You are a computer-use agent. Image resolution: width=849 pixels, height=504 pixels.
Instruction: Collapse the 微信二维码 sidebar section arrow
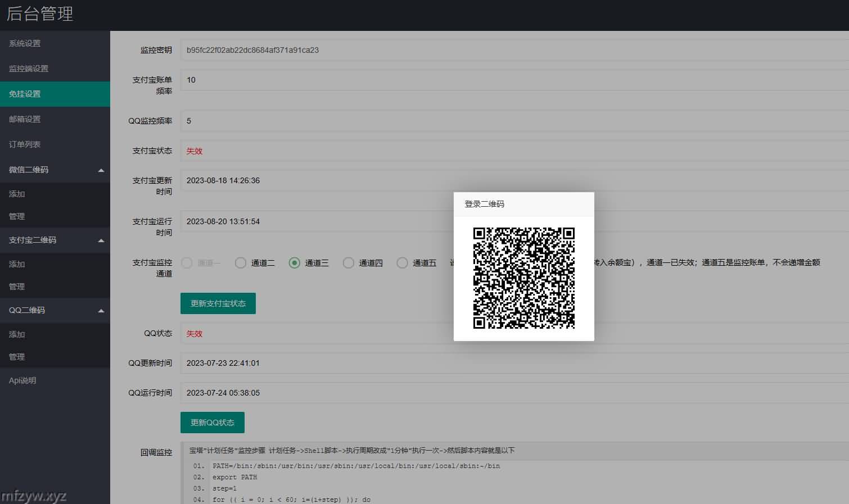[101, 170]
